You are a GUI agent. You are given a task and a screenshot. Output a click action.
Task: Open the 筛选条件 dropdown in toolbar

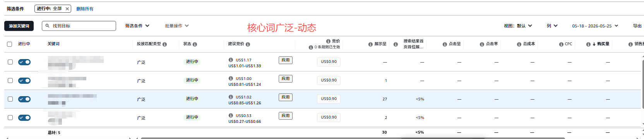[x=137, y=26]
